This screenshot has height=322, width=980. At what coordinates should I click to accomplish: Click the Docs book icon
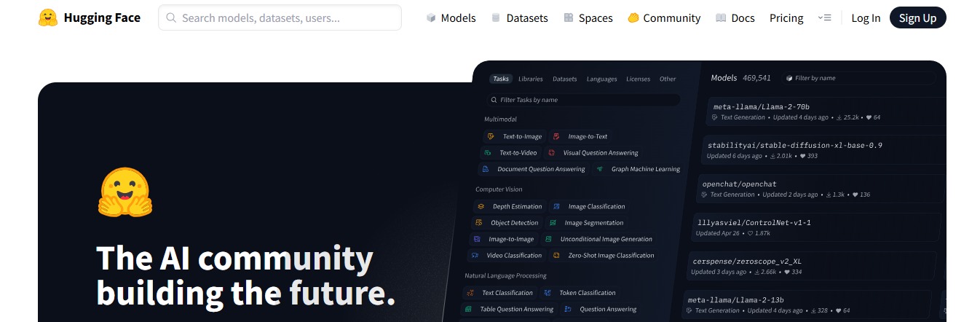pyautogui.click(x=720, y=18)
